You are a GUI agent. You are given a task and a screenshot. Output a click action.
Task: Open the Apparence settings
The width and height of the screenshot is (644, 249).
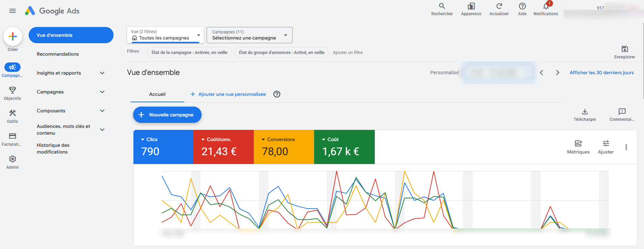coord(471,9)
